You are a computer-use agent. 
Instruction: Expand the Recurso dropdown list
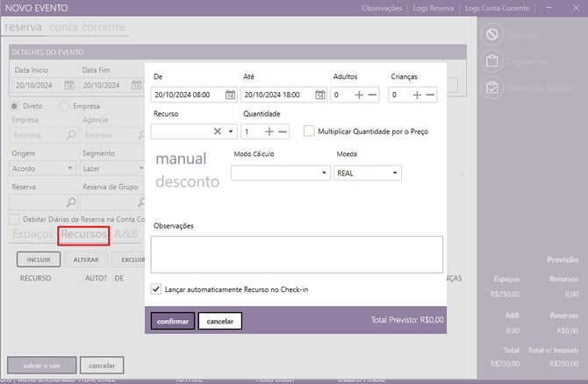tap(232, 132)
